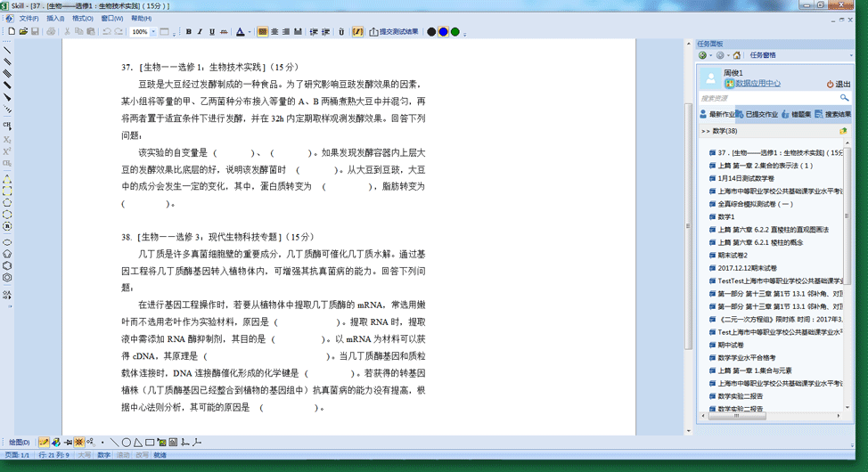This screenshot has height=472, width=868.
Task: Toggle italic text formatting
Action: click(200, 32)
